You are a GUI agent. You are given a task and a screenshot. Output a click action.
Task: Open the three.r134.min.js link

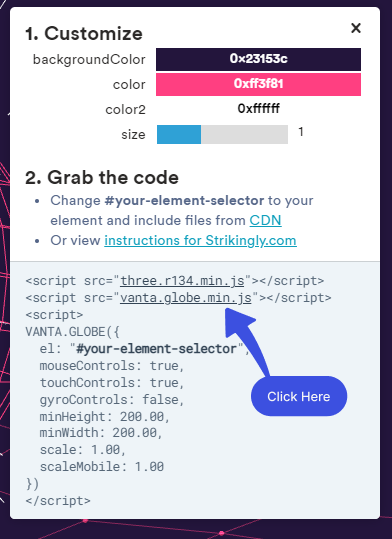point(182,281)
